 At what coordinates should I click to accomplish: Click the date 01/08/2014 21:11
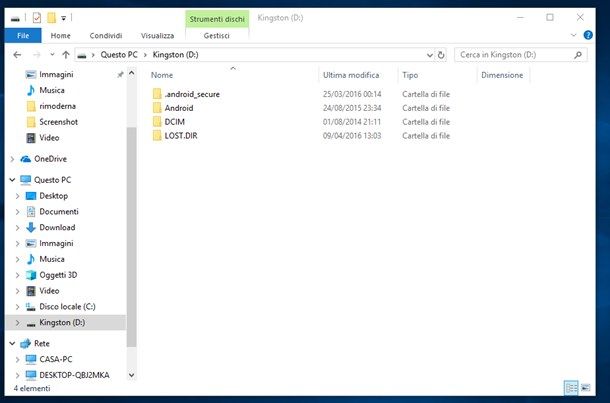pos(352,122)
